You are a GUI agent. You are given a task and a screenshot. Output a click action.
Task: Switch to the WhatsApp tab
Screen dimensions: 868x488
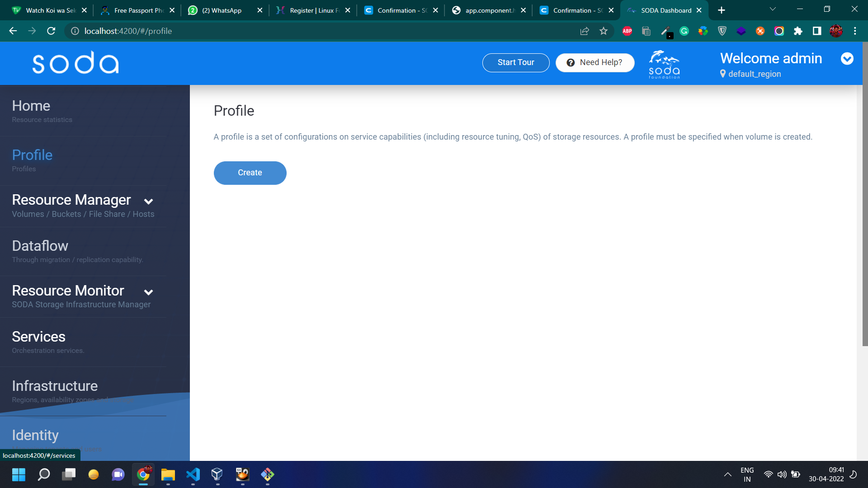pyautogui.click(x=217, y=10)
